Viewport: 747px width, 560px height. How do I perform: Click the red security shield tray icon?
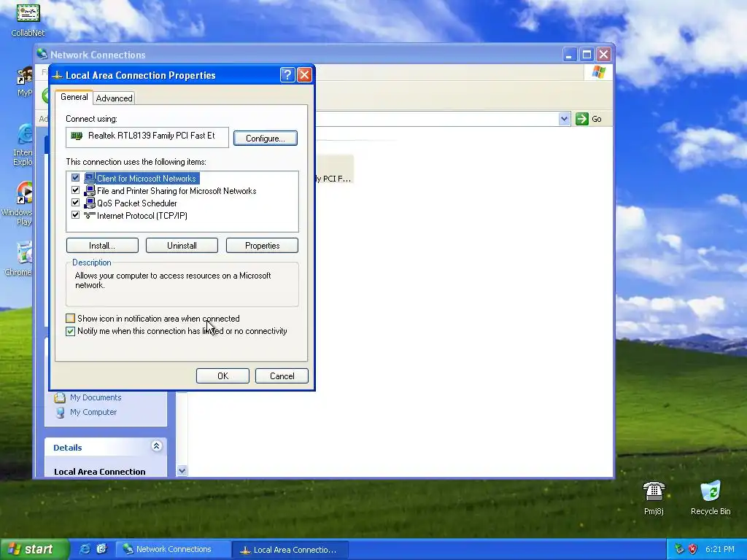tap(693, 549)
